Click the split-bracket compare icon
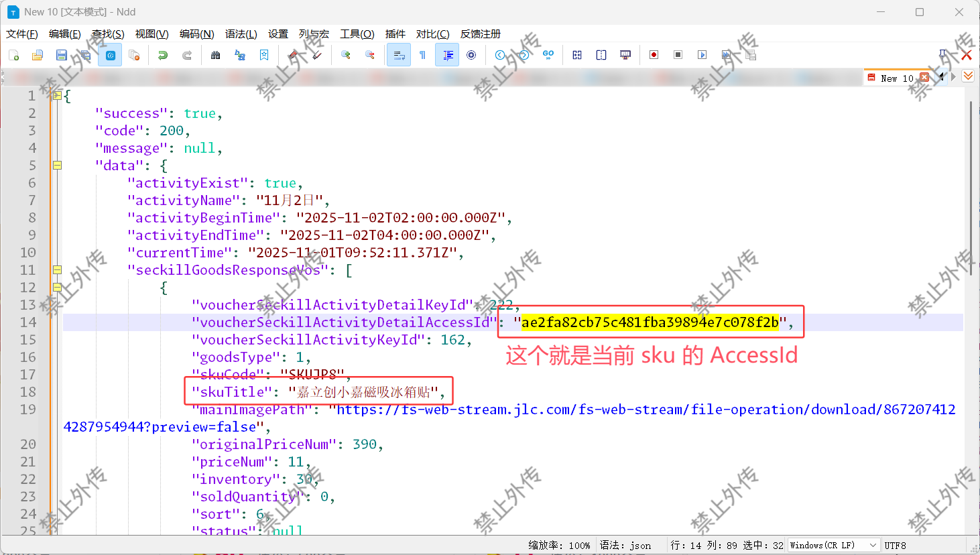This screenshot has width=980, height=555. pos(601,55)
